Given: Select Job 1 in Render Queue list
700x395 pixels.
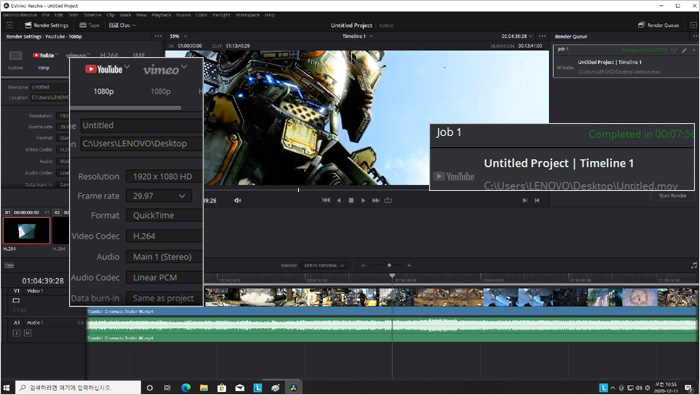Looking at the screenshot, I should (x=625, y=61).
